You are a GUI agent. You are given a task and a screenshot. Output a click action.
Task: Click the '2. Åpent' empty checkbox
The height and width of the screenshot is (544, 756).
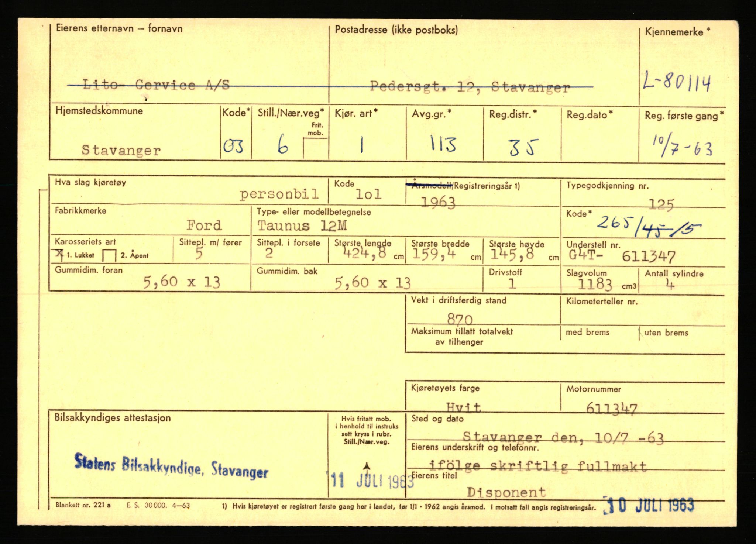[x=109, y=255]
